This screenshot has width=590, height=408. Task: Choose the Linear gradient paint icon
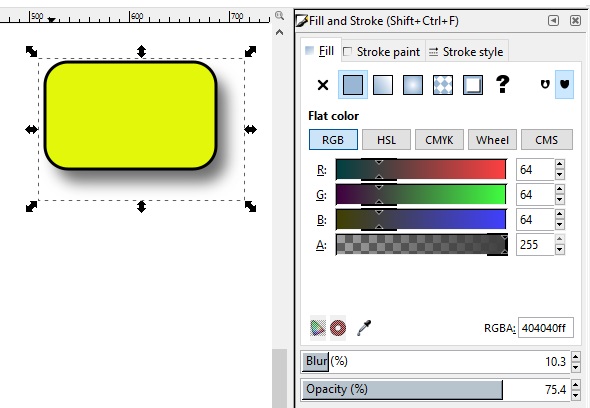383,85
